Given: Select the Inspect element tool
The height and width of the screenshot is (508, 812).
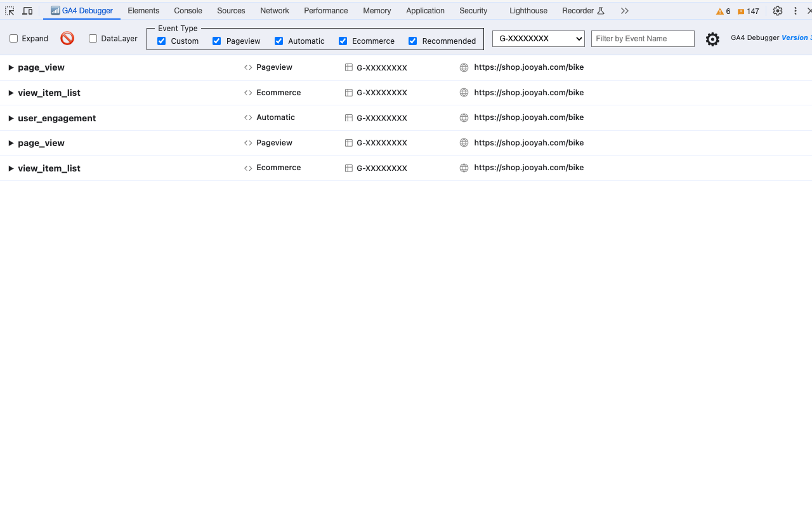Looking at the screenshot, I should pos(10,11).
